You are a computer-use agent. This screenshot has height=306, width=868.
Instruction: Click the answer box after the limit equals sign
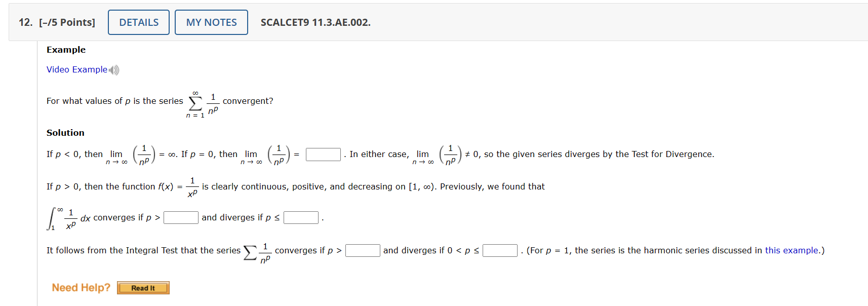pyautogui.click(x=323, y=154)
